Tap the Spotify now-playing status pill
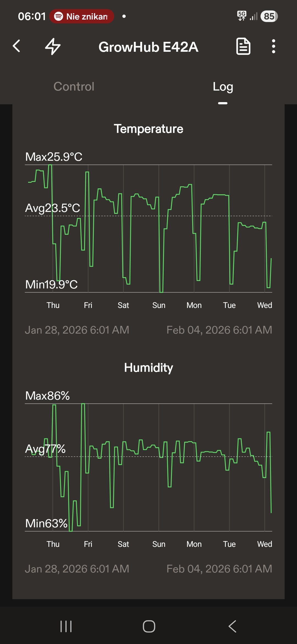The image size is (297, 644). 82,17
